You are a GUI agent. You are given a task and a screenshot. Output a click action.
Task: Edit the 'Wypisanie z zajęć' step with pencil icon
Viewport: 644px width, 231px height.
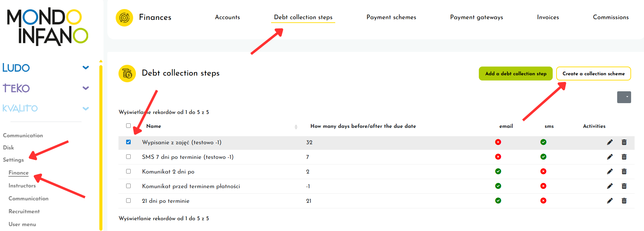[609, 142]
